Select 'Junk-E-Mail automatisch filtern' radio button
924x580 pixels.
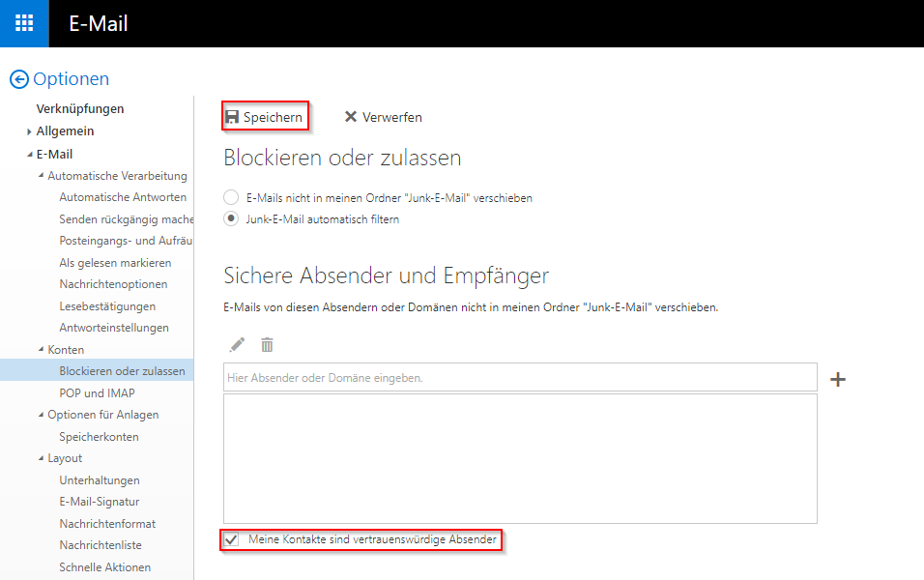[231, 218]
